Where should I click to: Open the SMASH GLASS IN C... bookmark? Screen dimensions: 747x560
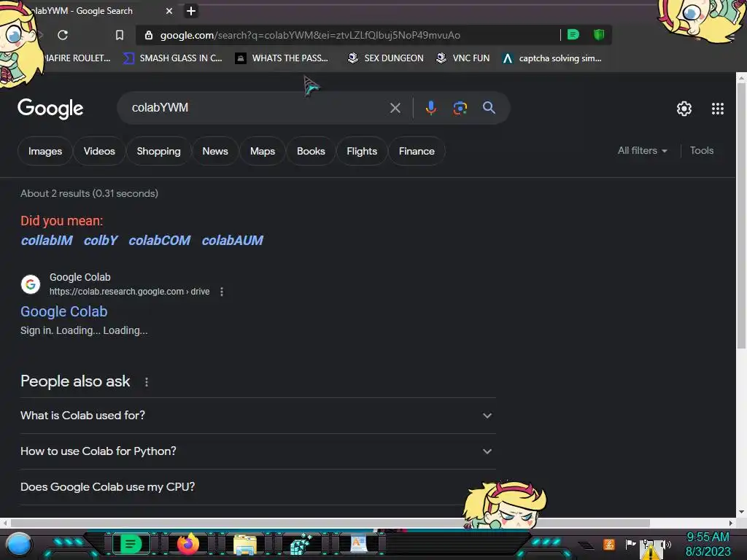click(172, 58)
